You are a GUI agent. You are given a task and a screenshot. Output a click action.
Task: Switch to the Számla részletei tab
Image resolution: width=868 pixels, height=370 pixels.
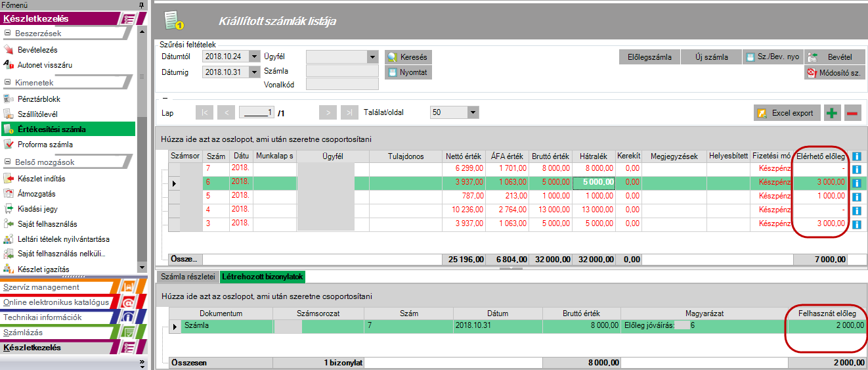(188, 277)
